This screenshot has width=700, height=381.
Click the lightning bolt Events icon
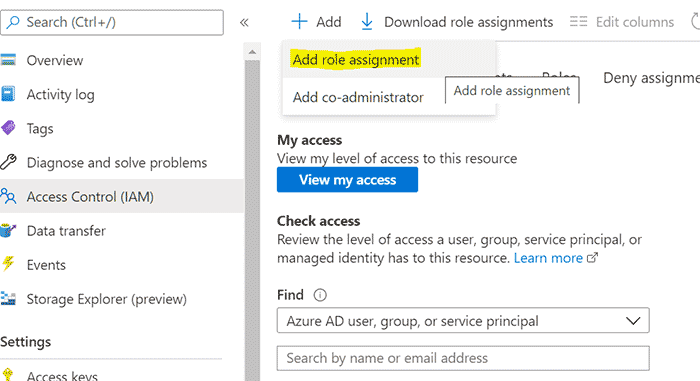point(8,264)
